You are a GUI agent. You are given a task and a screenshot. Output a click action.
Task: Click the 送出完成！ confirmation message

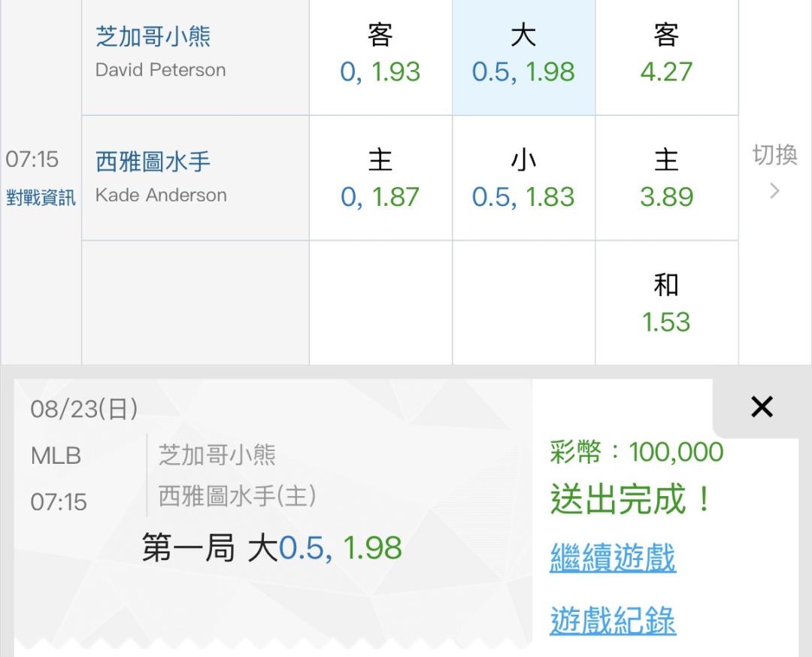pos(631,499)
